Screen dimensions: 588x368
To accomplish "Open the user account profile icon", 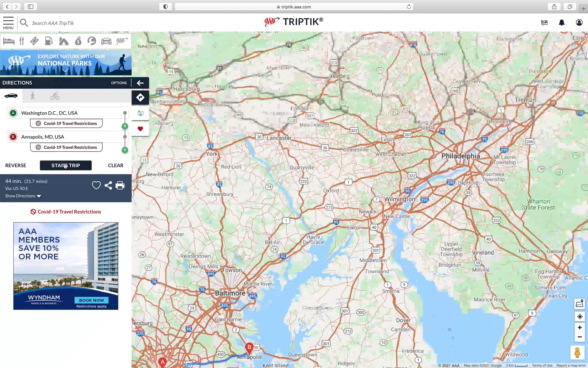I will 579,23.
